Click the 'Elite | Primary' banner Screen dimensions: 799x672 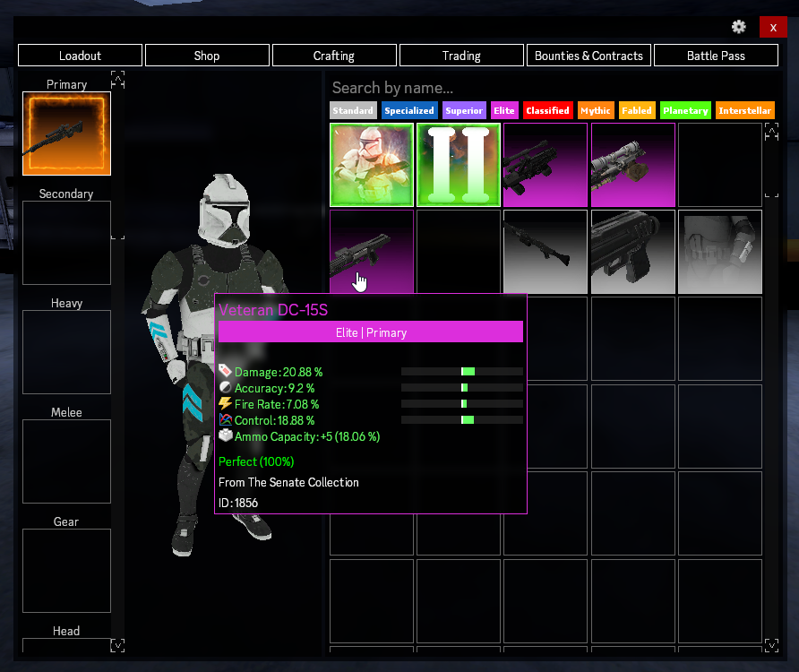tap(371, 332)
